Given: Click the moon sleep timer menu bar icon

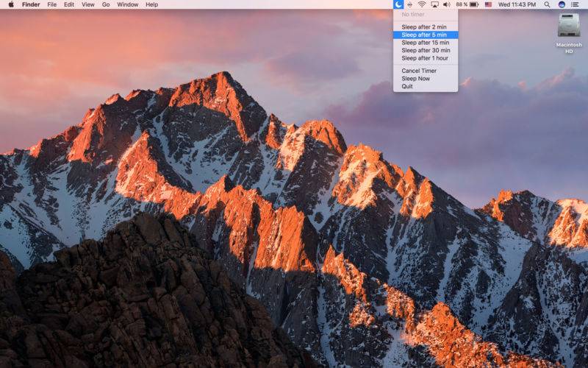Looking at the screenshot, I should tap(398, 4).
